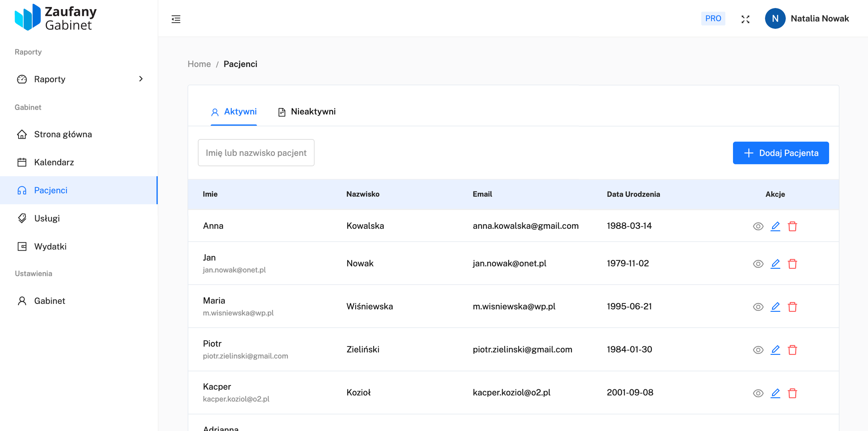Edit patient Jan Nowak with pencil icon
The height and width of the screenshot is (431, 868).
click(x=775, y=264)
